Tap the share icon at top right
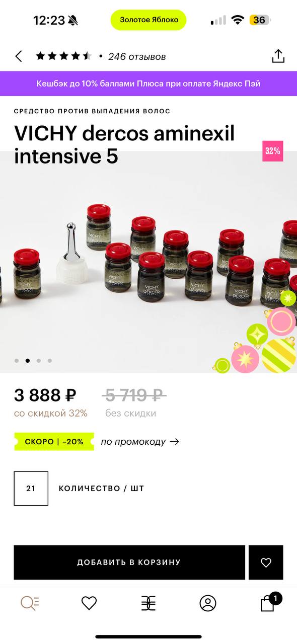 278,56
